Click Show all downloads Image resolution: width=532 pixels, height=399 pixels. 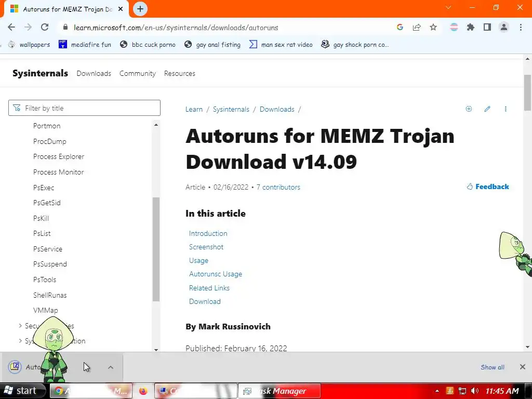click(x=493, y=367)
